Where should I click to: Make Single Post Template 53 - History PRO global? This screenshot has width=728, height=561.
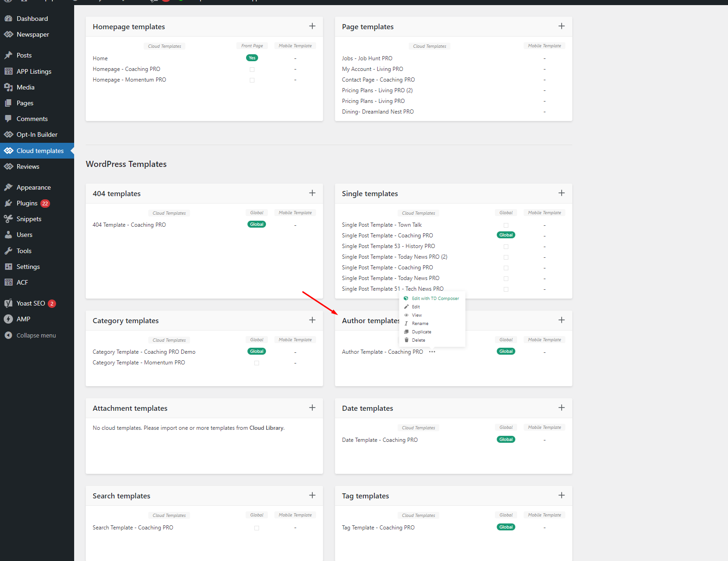click(506, 247)
